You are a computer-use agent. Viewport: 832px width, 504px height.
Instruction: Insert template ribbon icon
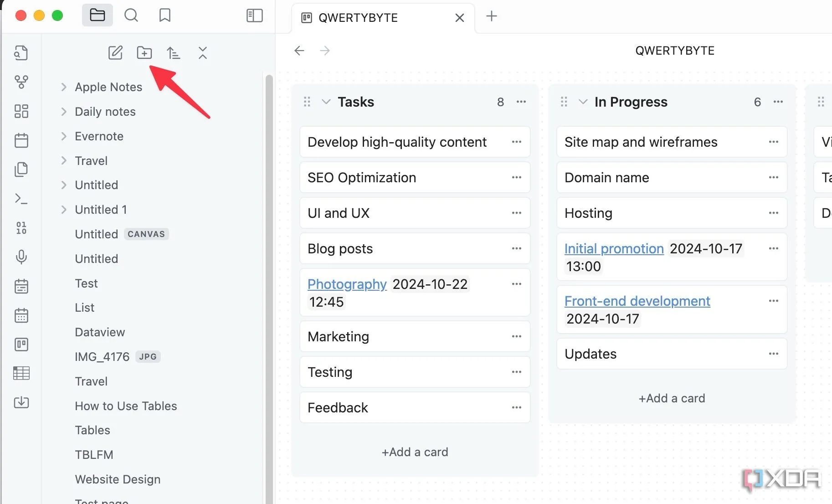point(21,170)
